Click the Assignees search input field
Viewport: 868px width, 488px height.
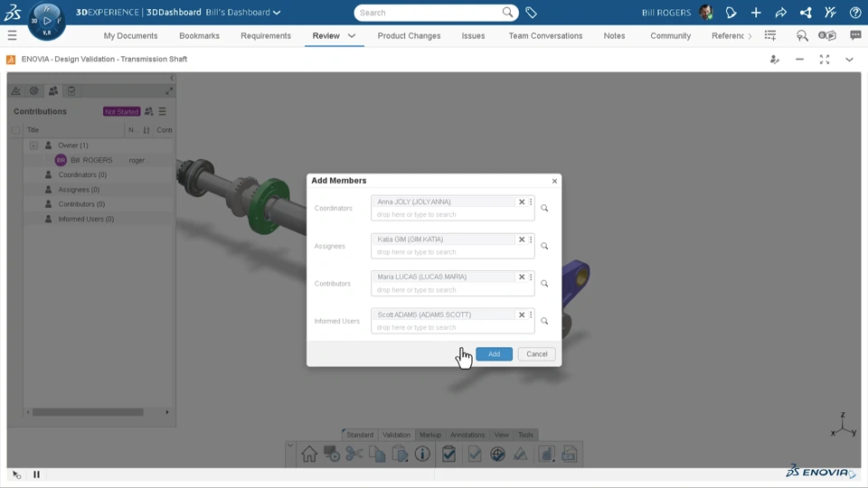[452, 252]
